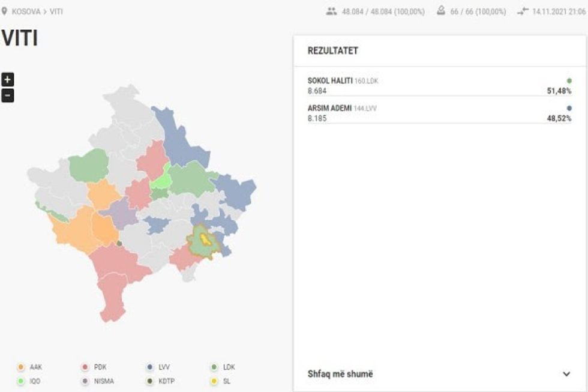Viewport: 588px width, 392px height.
Task: Select SL yellow legend swatch
Action: coord(214,381)
